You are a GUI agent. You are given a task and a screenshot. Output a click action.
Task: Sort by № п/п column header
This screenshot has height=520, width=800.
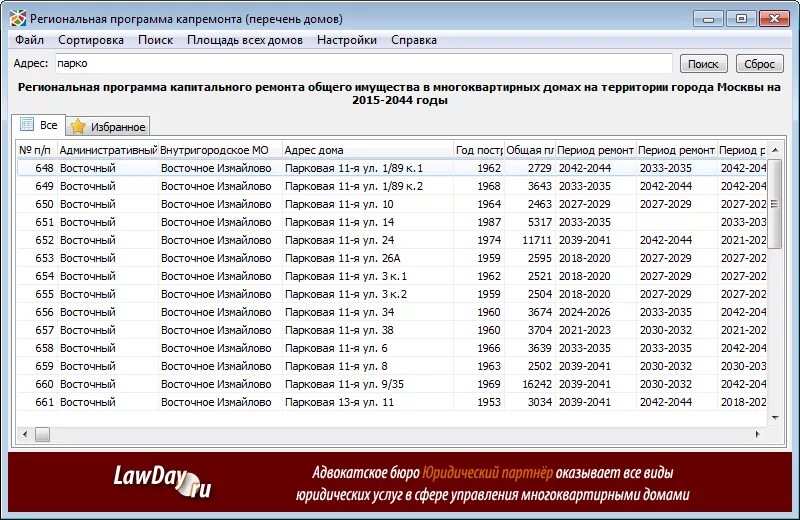[36, 150]
